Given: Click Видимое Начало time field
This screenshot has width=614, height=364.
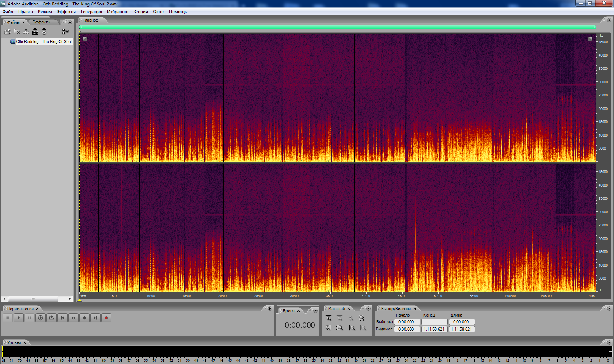Looking at the screenshot, I should (407, 329).
